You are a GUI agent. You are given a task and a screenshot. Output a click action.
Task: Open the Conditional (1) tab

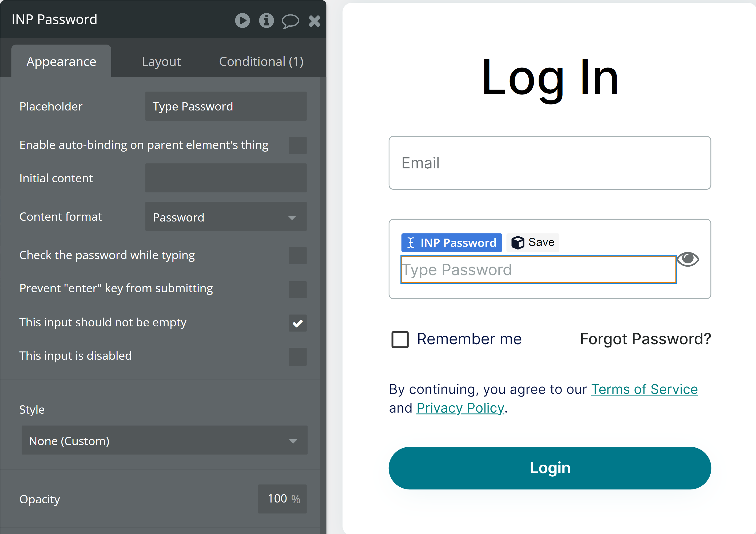[x=261, y=62]
